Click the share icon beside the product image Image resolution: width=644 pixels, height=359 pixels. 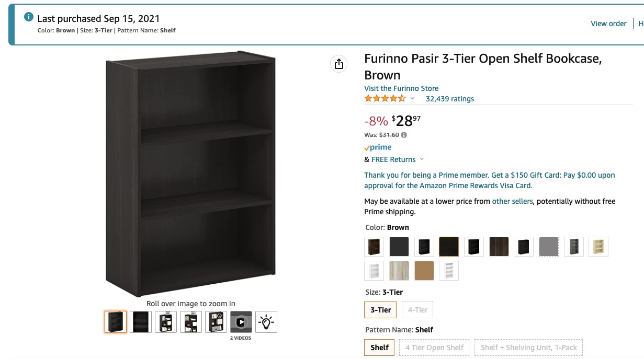(x=339, y=64)
